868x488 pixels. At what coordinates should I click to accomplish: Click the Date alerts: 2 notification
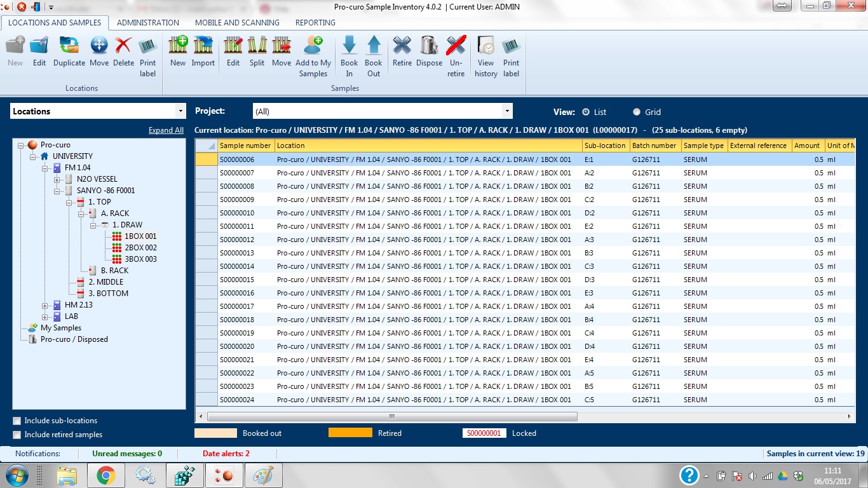click(226, 454)
